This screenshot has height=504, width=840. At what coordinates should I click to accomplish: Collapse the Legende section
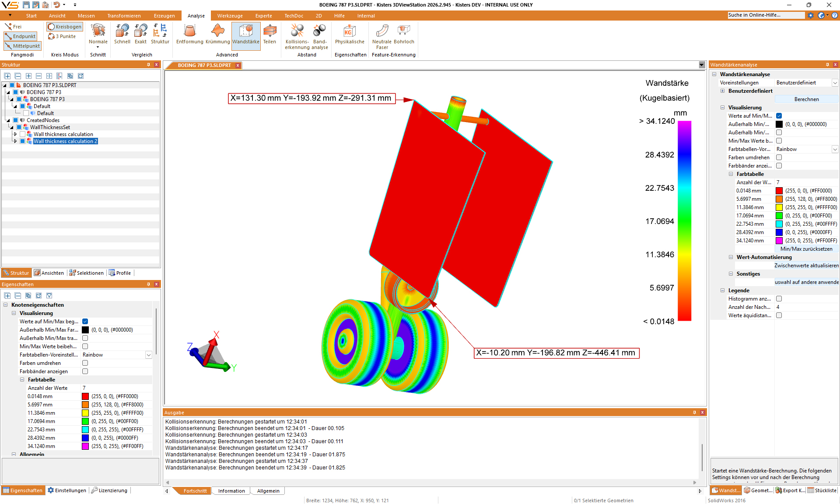point(723,290)
